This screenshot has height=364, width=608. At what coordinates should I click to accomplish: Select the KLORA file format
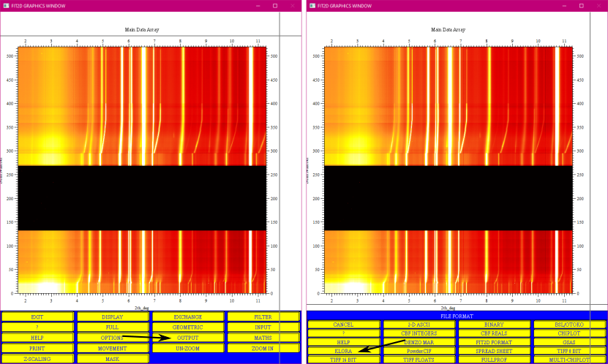343,351
